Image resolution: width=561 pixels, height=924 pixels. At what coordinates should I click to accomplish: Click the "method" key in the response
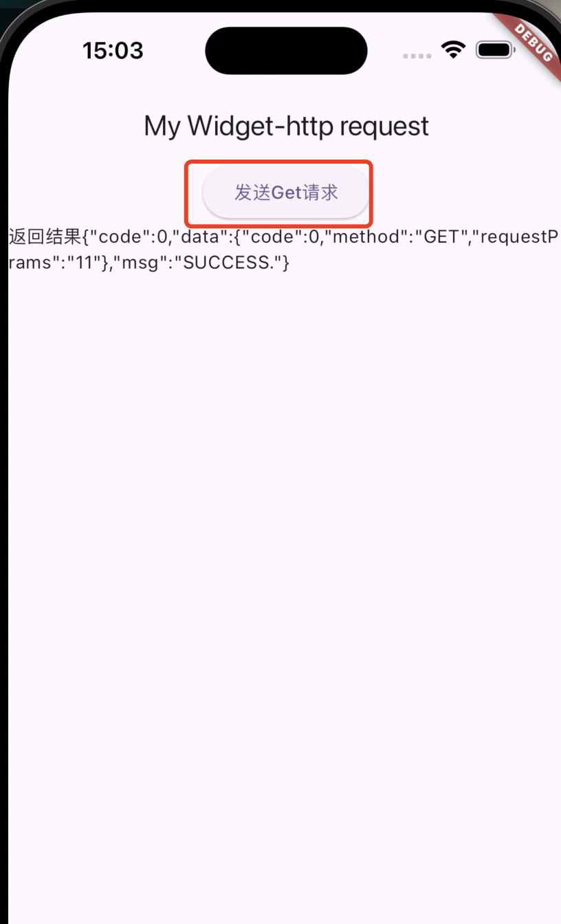click(368, 237)
